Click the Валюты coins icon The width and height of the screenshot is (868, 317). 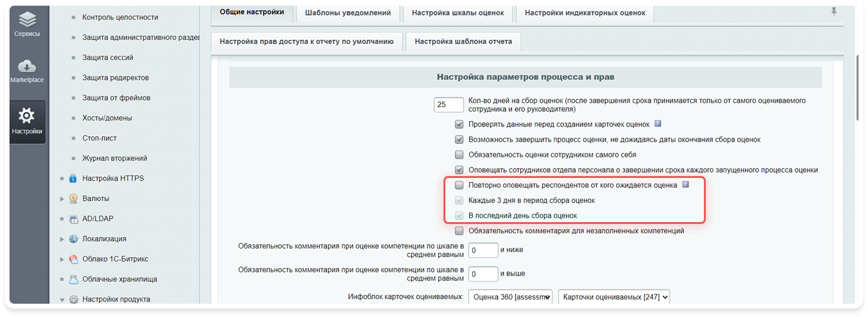[x=73, y=198]
